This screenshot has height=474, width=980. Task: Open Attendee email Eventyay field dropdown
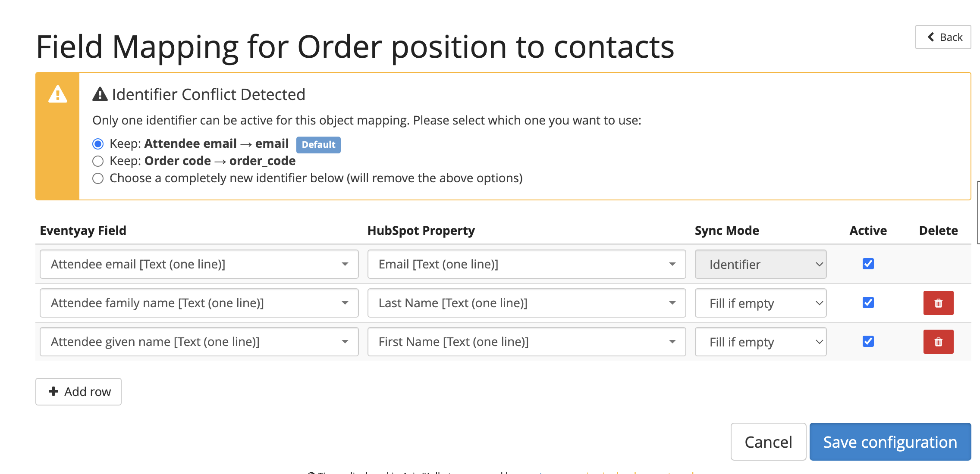click(x=199, y=264)
